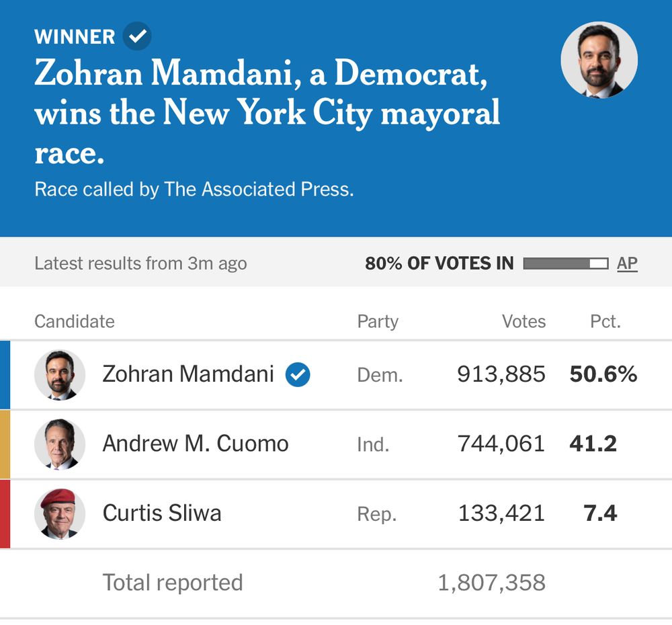This screenshot has width=672, height=625.
Task: Select the Zohran Mamdani candidate name
Action: [x=188, y=374]
